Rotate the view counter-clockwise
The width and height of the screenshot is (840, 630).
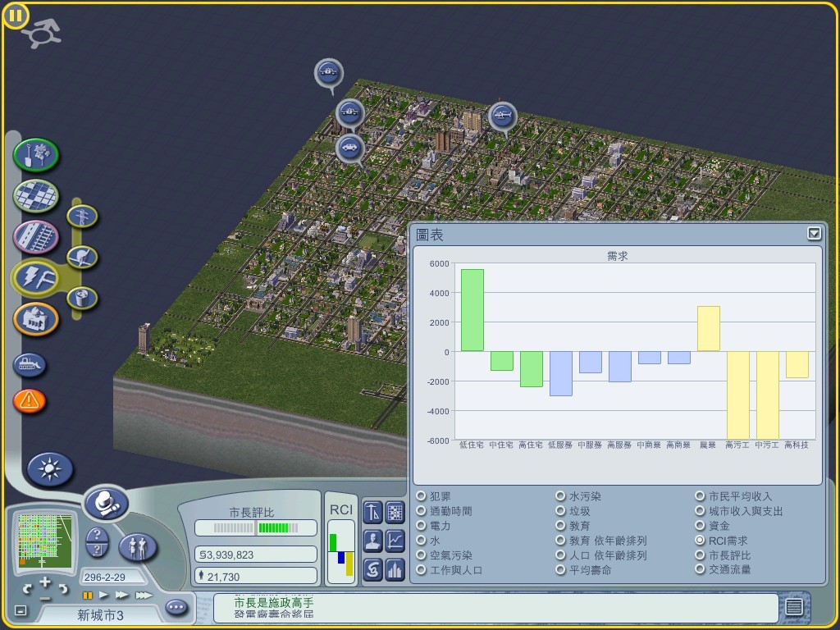27,589
